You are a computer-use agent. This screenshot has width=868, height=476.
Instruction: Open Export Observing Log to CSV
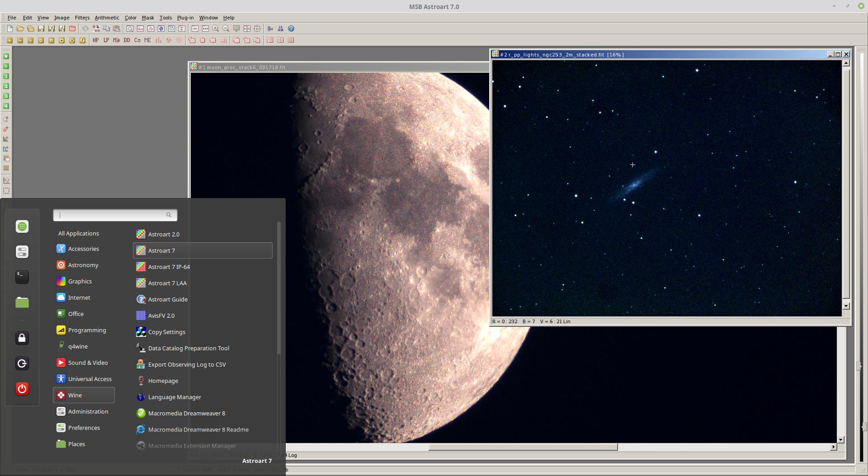pos(203,364)
